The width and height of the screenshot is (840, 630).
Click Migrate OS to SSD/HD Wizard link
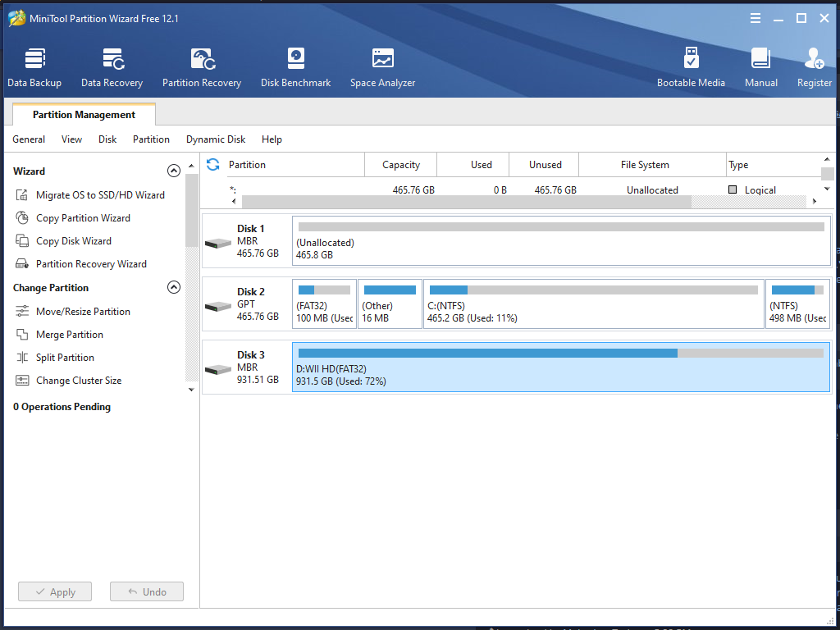(x=100, y=195)
